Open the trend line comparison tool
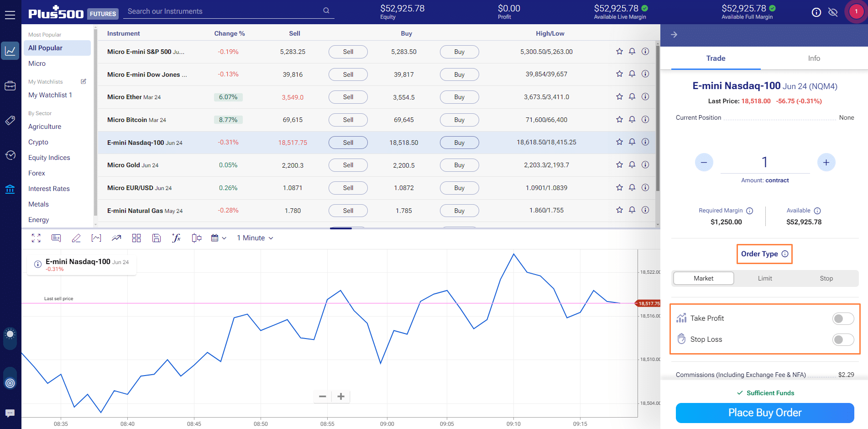Viewport: 868px width, 429px height. (116, 238)
